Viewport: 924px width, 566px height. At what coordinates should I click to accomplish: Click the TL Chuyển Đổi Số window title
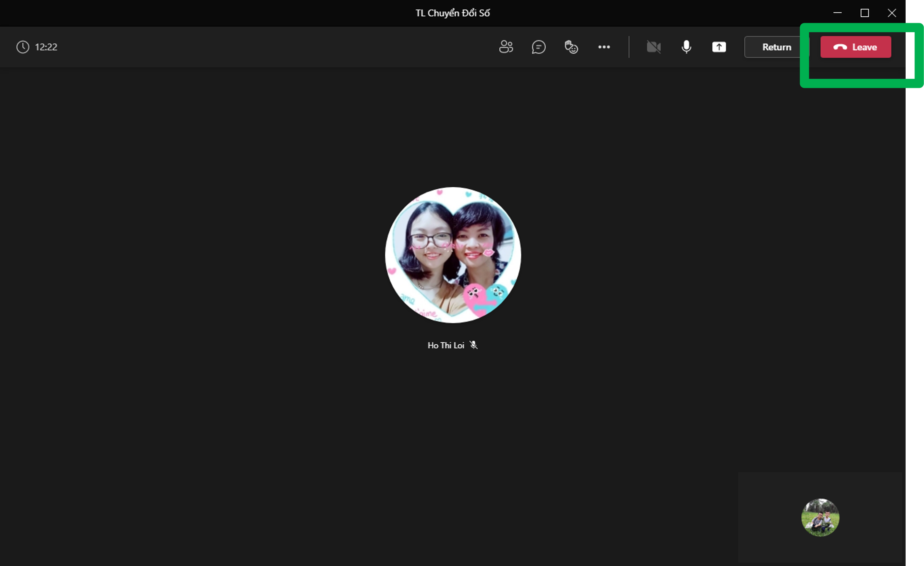tap(453, 13)
